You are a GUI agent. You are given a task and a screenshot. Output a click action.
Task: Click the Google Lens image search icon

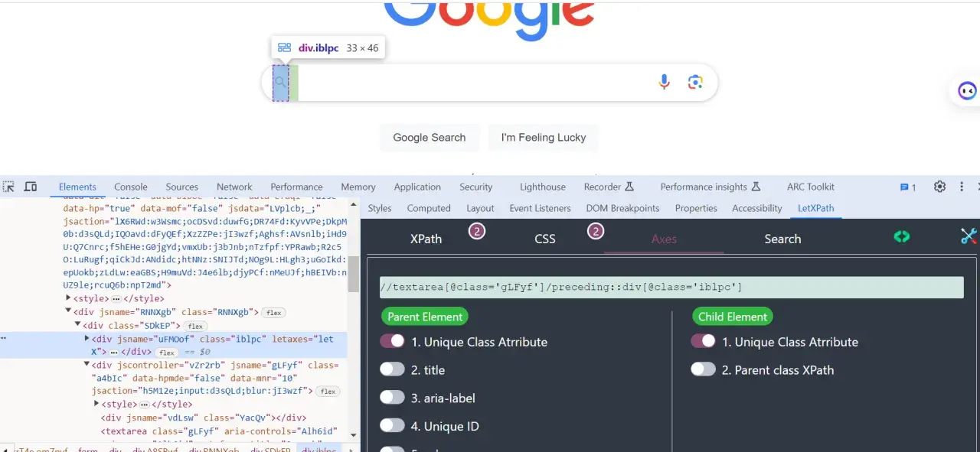695,82
